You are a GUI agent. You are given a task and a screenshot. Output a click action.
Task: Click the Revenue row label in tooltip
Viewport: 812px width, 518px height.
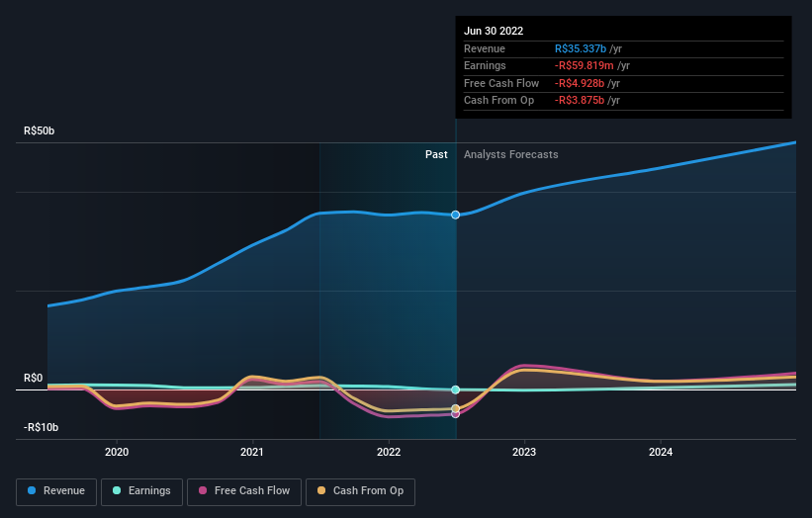coord(485,48)
